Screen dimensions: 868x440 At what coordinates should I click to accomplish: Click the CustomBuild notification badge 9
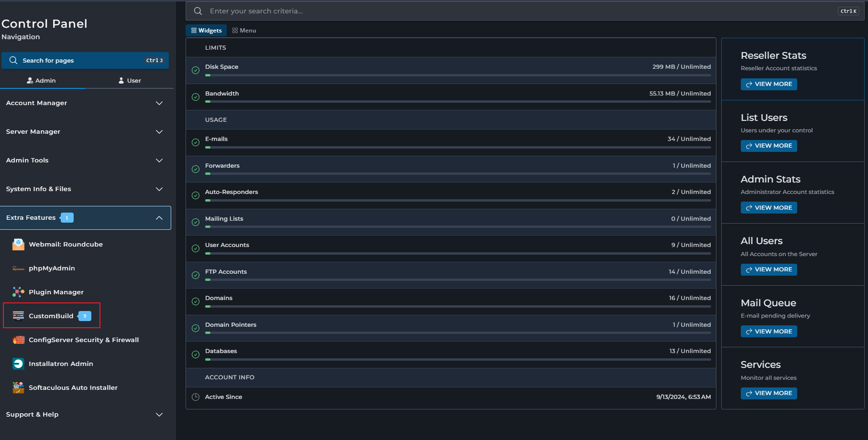(x=85, y=316)
